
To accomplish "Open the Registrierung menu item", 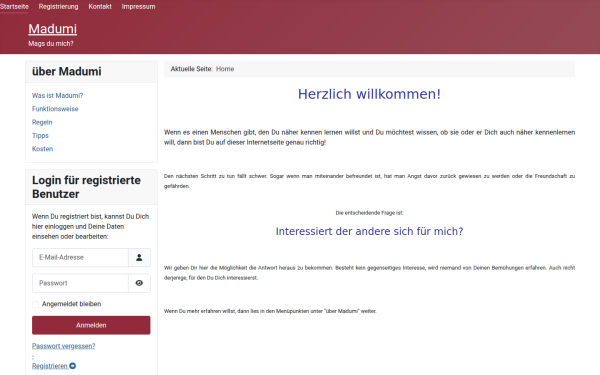I will click(x=58, y=7).
